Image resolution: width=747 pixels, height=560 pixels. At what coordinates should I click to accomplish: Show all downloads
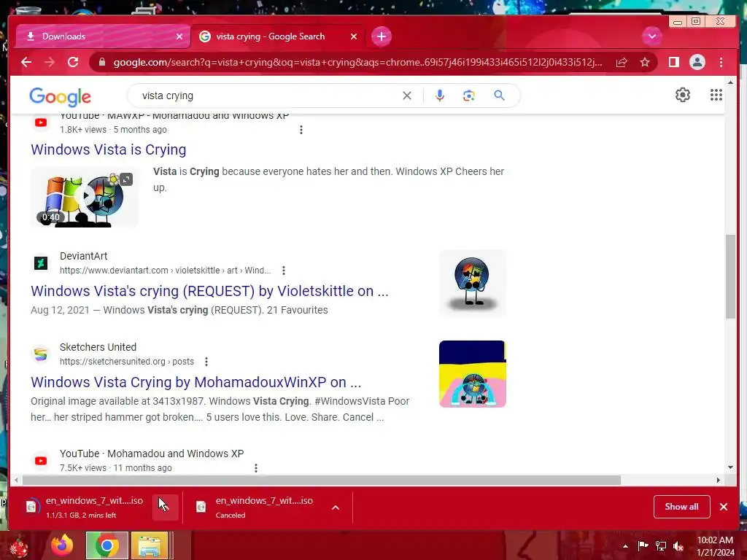pyautogui.click(x=682, y=507)
